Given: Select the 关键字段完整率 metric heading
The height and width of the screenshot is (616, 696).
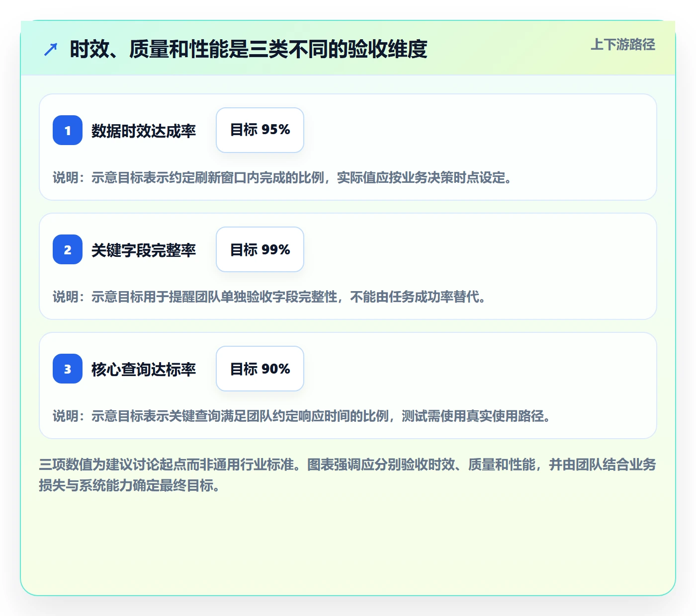Looking at the screenshot, I should click(144, 250).
